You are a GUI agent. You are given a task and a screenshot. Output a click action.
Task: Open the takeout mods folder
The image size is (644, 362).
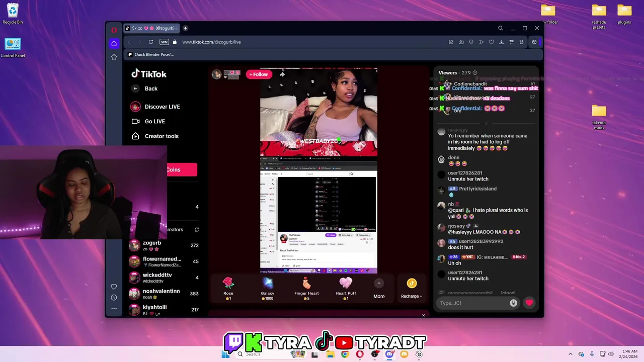pos(599,118)
